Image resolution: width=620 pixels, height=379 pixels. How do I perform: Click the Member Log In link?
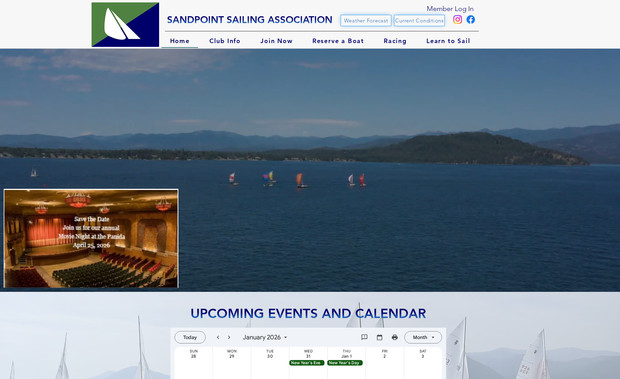click(x=450, y=9)
